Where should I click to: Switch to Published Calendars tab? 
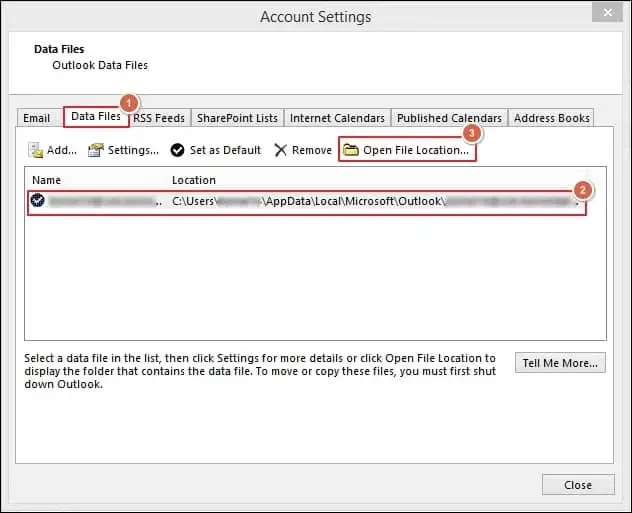449,118
